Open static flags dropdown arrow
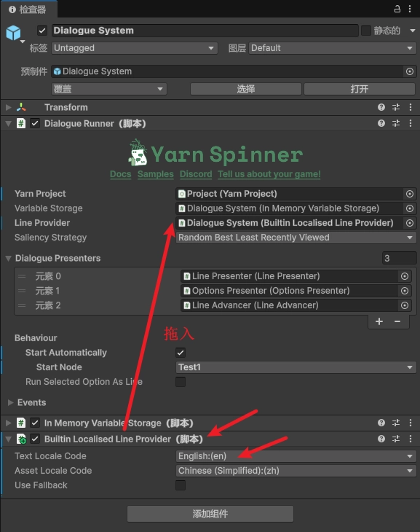The width and height of the screenshot is (420, 532). point(412,31)
